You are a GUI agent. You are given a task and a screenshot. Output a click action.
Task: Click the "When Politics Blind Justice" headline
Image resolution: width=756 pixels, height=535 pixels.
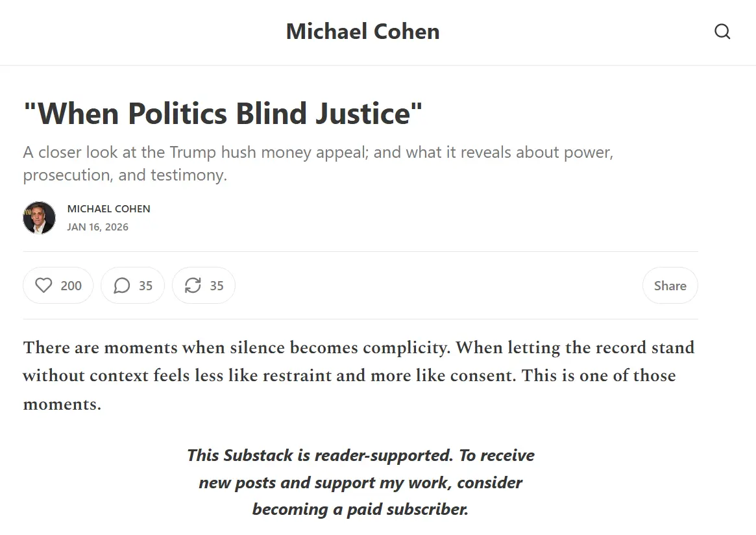[x=223, y=114]
